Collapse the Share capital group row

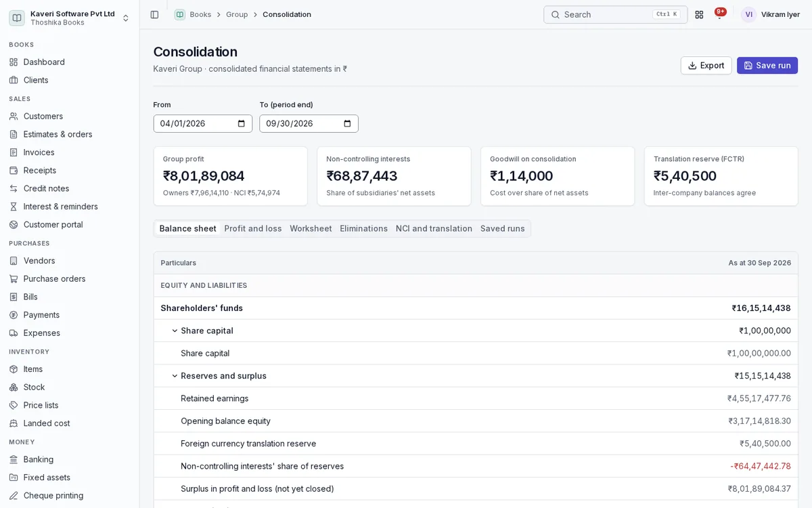[175, 331]
